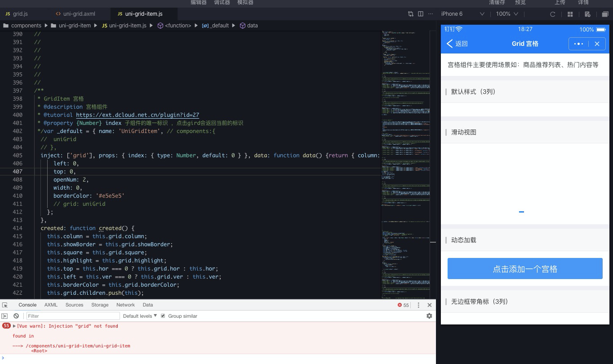Click the compile sync arrows icon
This screenshot has width=613, height=364.
(x=410, y=14)
